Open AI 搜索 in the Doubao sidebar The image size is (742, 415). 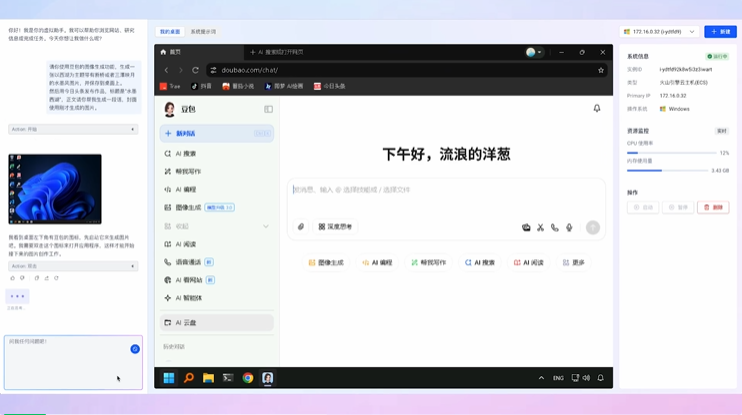217,153
